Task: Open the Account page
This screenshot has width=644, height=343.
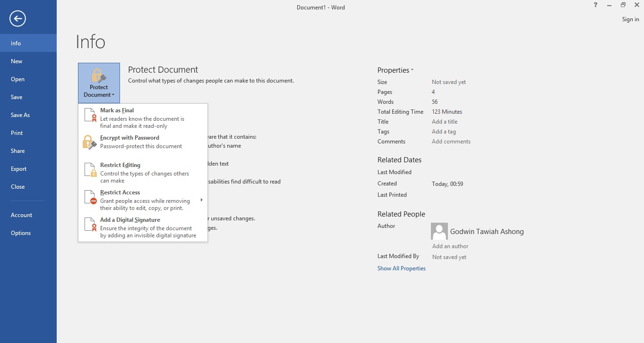Action: pyautogui.click(x=28, y=215)
